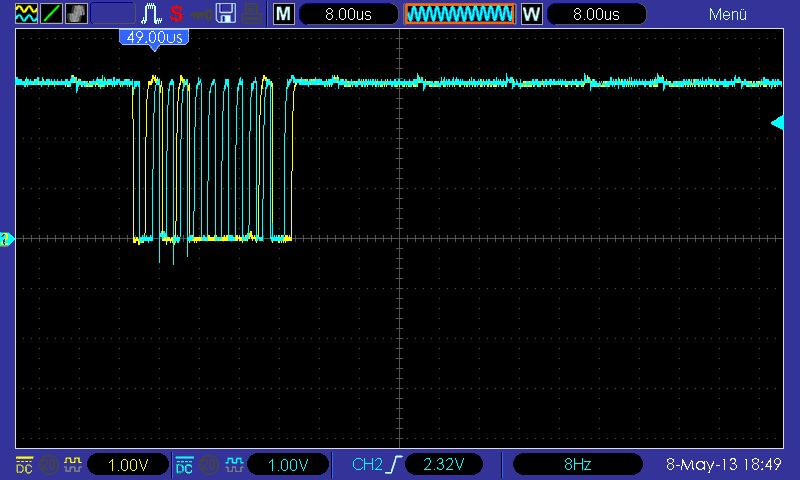
Task: Select the CH2 trigger source label
Action: tap(367, 464)
